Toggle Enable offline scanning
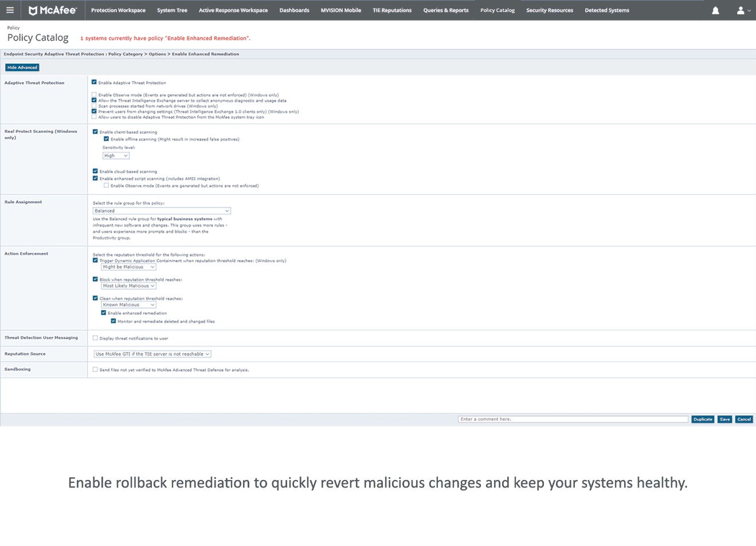The image size is (756, 546). click(x=106, y=139)
